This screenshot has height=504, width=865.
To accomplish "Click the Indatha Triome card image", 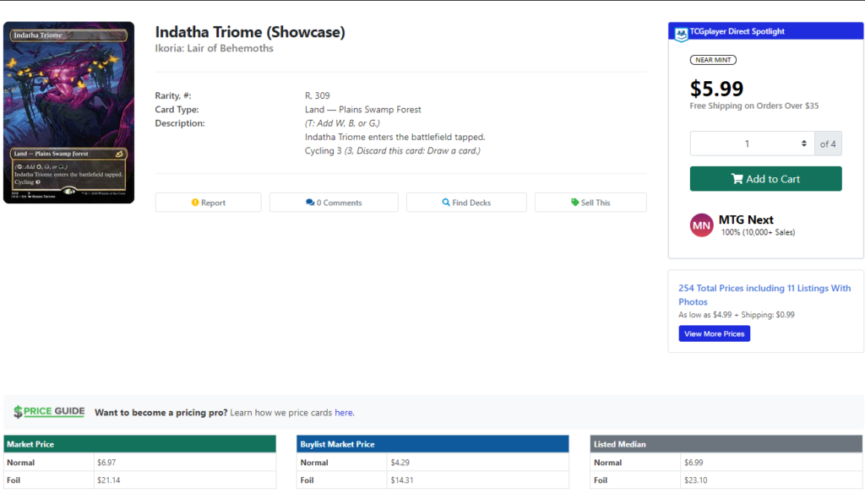I will click(x=69, y=112).
